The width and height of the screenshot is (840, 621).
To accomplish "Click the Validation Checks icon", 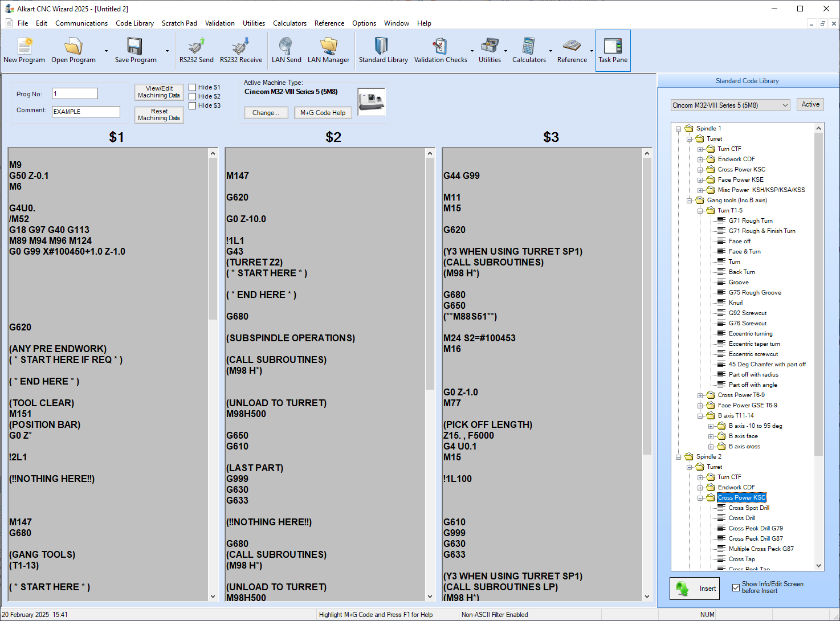I will coord(440,46).
